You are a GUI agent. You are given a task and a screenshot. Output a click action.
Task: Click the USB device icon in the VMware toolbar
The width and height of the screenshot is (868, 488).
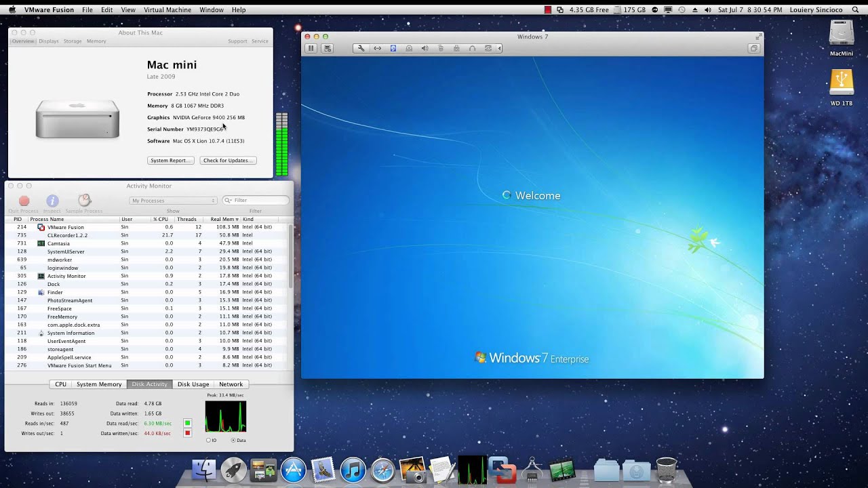click(441, 48)
